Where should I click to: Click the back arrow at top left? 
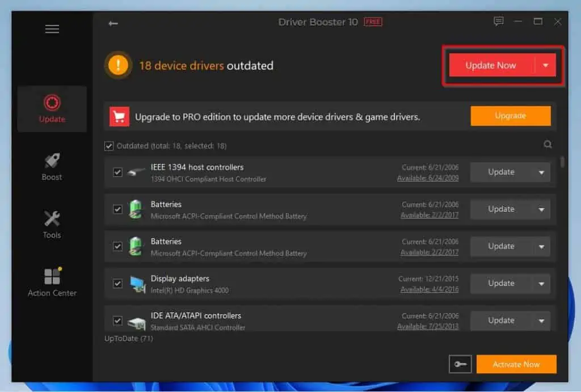[113, 23]
